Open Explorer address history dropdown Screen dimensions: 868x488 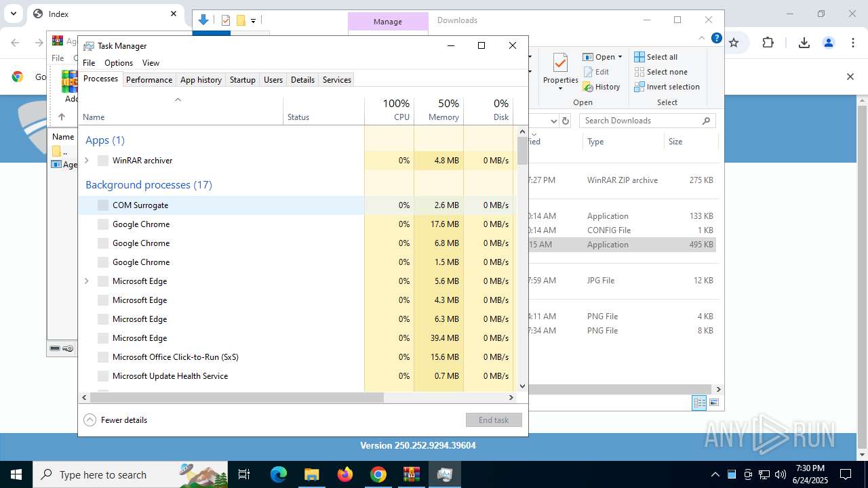[553, 121]
